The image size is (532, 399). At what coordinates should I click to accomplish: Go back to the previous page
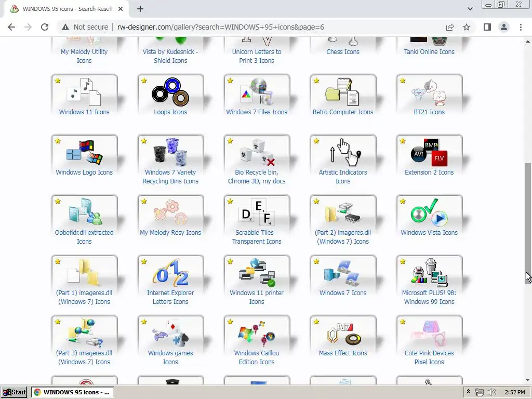pos(11,27)
